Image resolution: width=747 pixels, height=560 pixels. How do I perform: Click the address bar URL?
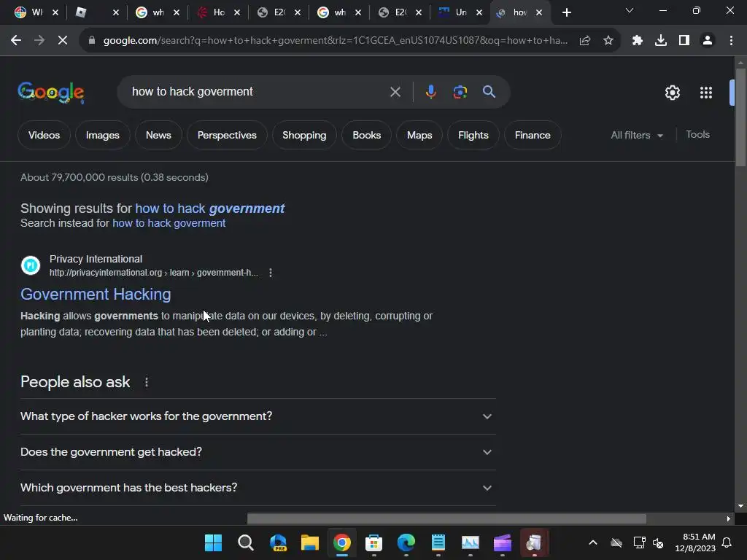(335, 41)
